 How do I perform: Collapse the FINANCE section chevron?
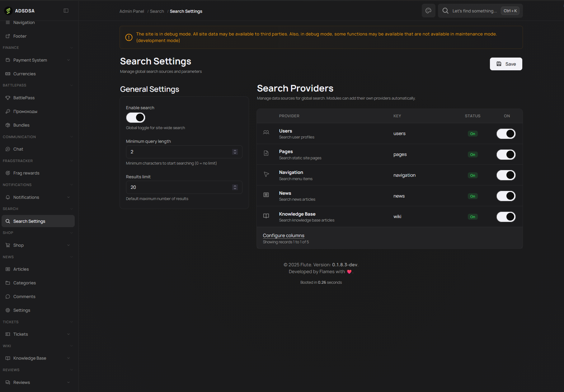pos(72,47)
